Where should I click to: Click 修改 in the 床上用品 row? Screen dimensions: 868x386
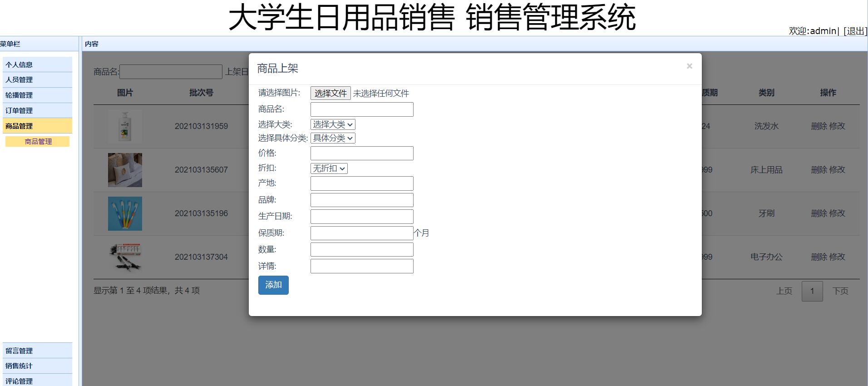(837, 170)
